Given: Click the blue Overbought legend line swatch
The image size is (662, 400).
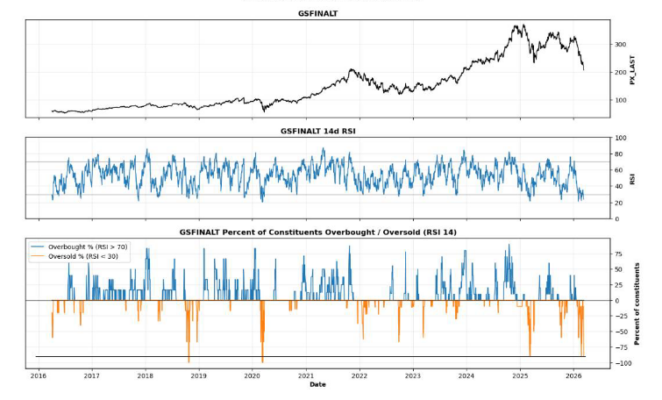Looking at the screenshot, I should point(39,245).
